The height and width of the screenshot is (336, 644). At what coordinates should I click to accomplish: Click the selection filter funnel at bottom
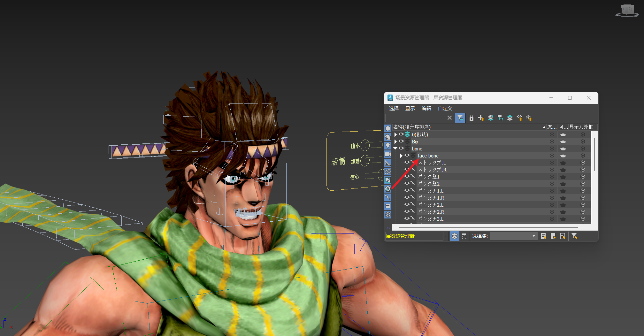pos(574,236)
